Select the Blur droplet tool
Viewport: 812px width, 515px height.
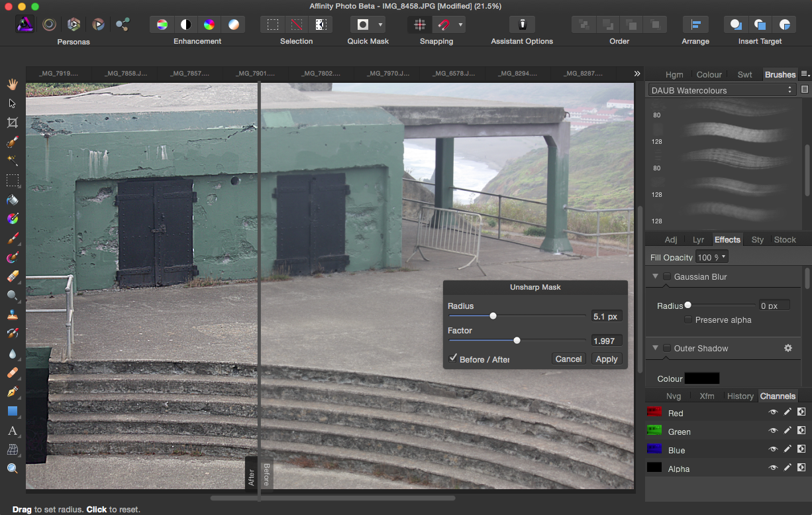[12, 353]
